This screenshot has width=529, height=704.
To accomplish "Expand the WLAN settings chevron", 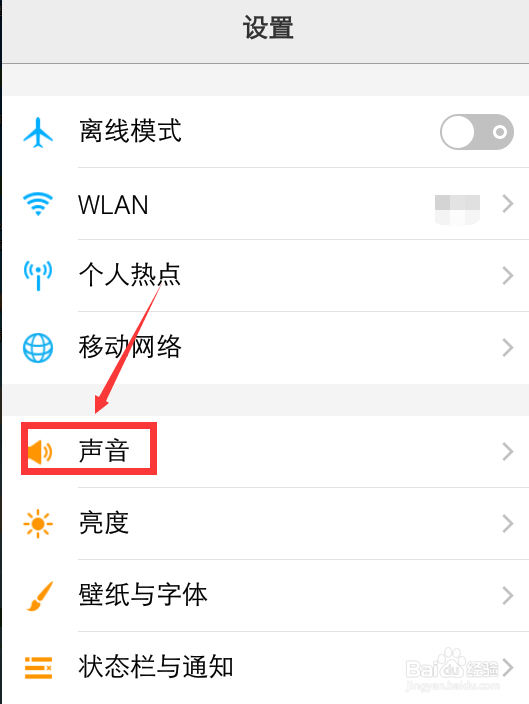I will pyautogui.click(x=508, y=204).
